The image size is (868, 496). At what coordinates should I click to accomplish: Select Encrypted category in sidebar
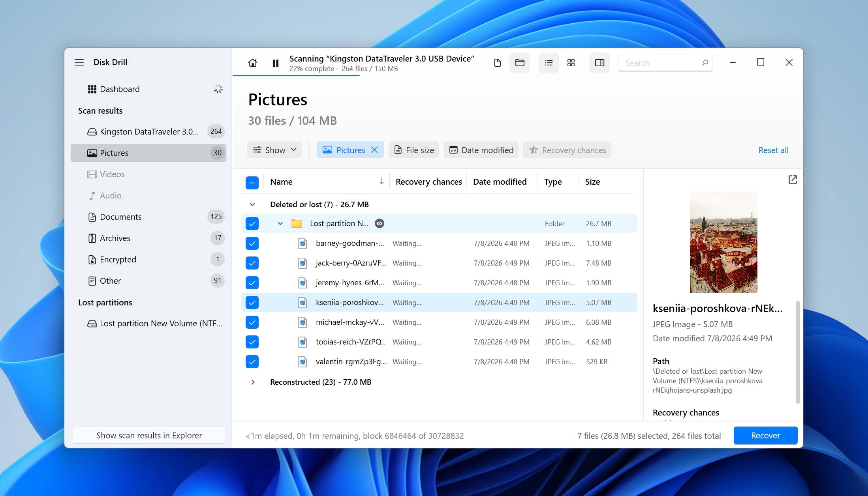point(148,260)
